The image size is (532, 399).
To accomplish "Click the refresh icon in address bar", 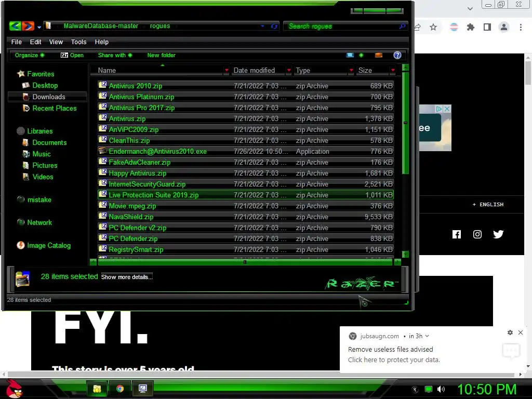I will 274,26.
